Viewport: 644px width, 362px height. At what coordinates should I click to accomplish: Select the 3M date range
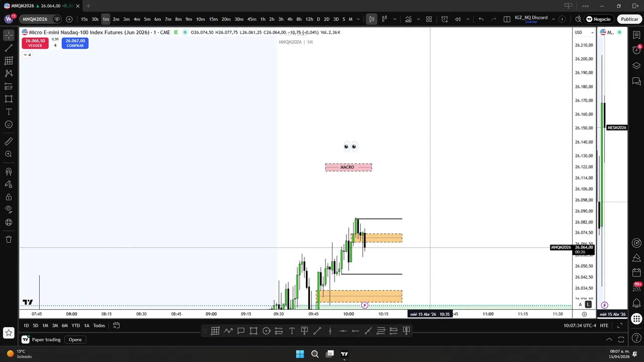tap(55, 325)
